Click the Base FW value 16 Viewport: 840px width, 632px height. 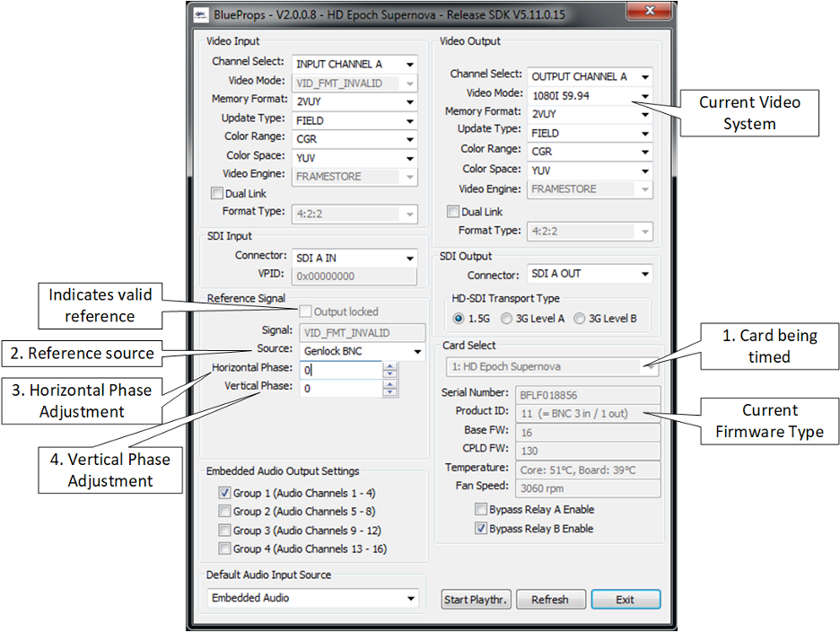588,433
